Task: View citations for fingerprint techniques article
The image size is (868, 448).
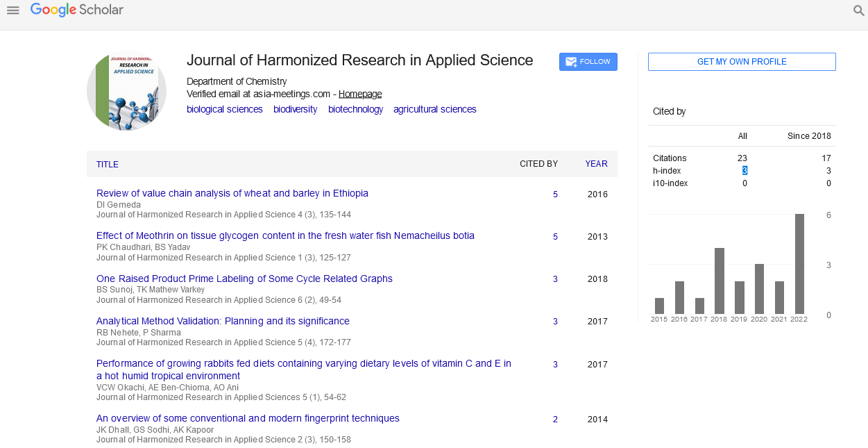Action: pos(555,420)
